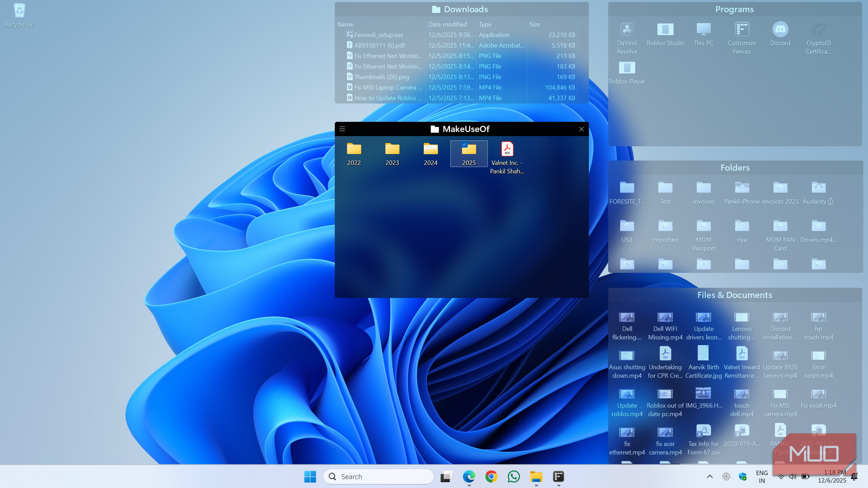Screen dimensions: 868x488
Task: Click the Programs fence title
Action: pos(734,10)
